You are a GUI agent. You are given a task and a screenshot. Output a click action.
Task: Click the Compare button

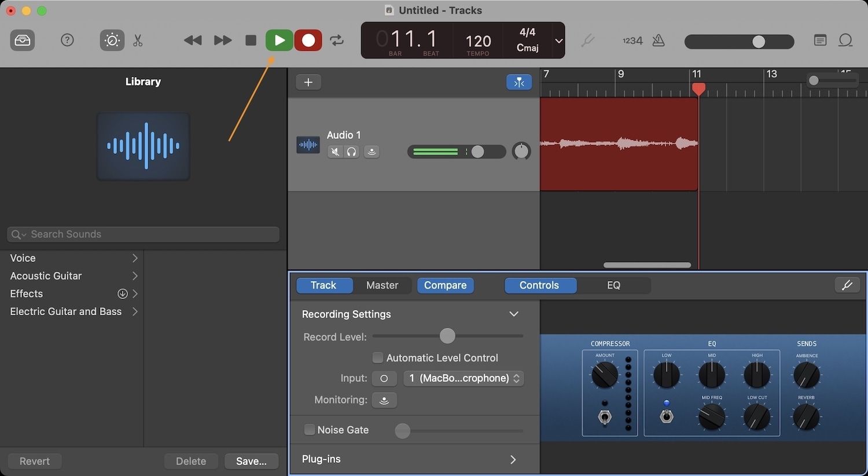(445, 285)
